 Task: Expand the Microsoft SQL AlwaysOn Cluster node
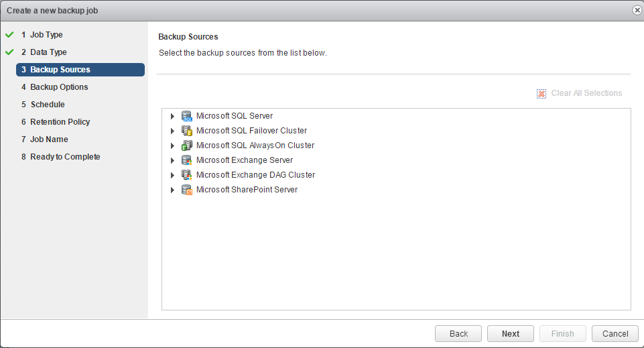172,146
